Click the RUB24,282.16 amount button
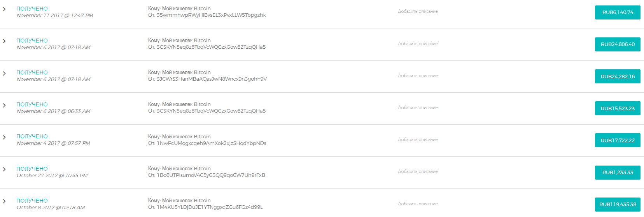The width and height of the screenshot is (644, 217). coord(618,76)
